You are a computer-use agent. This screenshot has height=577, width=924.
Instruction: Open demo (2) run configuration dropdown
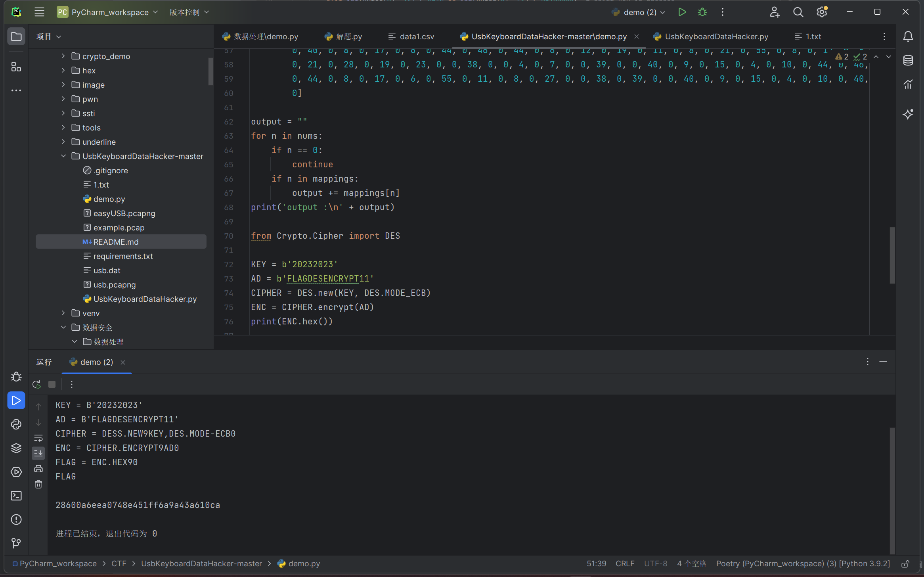tap(639, 12)
